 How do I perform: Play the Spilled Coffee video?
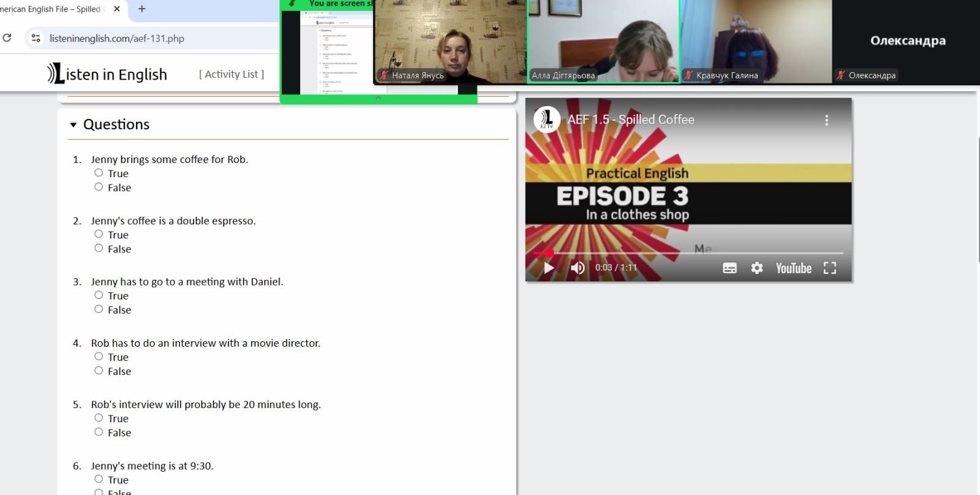549,268
